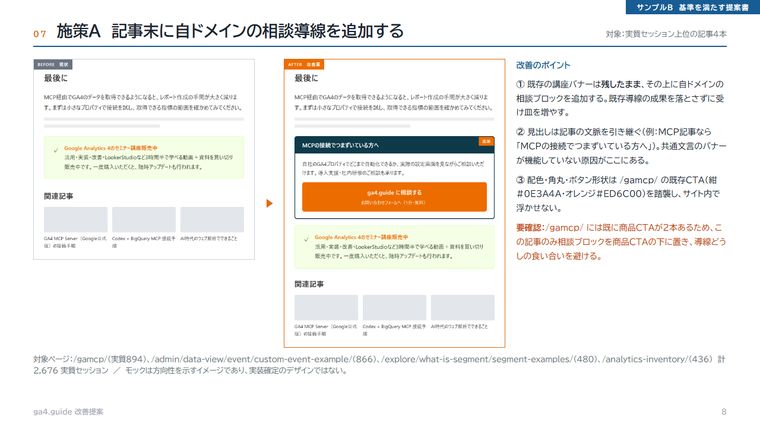760x428 pixels.
Task: Click the 'サンプルB 基準を満たす提案書' header tag
Action: pyautogui.click(x=693, y=7)
